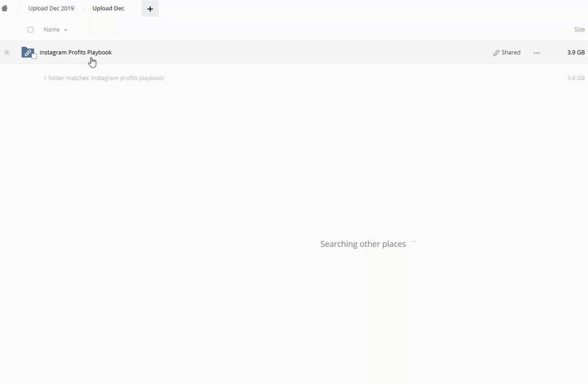
Task: Open the Shared label's sharing options
Action: click(x=511, y=52)
